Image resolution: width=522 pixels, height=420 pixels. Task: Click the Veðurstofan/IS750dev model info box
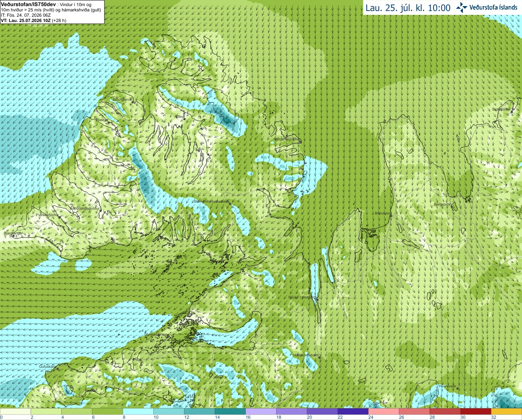click(52, 12)
